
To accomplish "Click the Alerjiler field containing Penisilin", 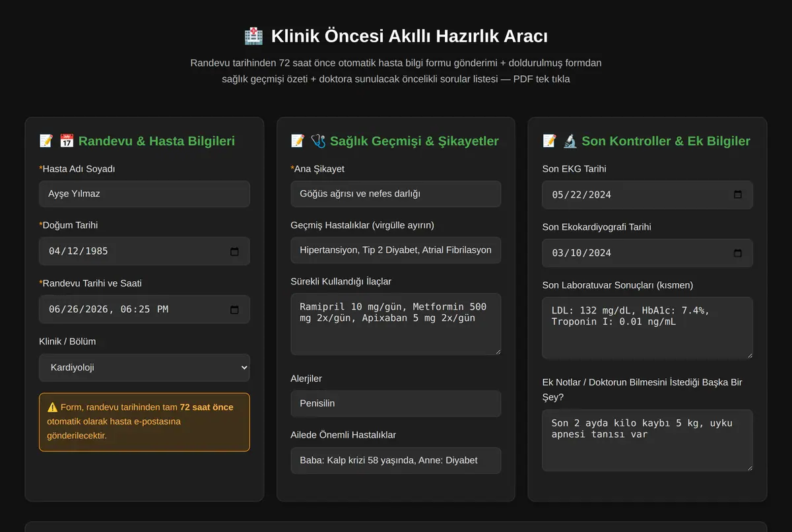I will (396, 403).
